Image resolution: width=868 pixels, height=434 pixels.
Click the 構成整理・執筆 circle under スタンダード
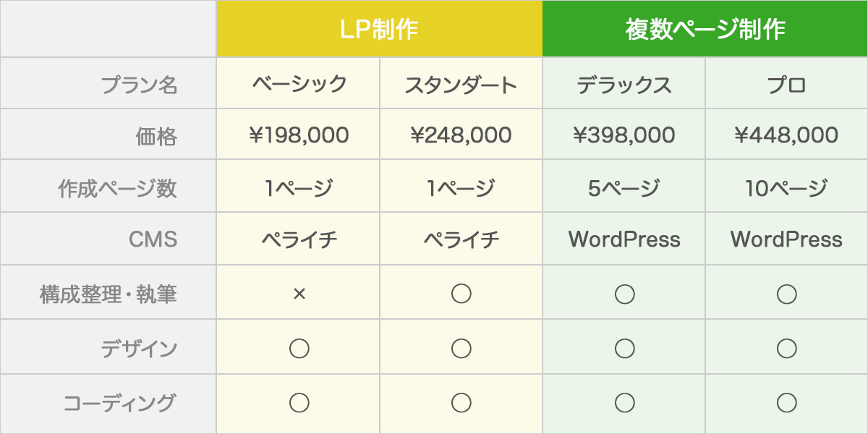pyautogui.click(x=461, y=294)
